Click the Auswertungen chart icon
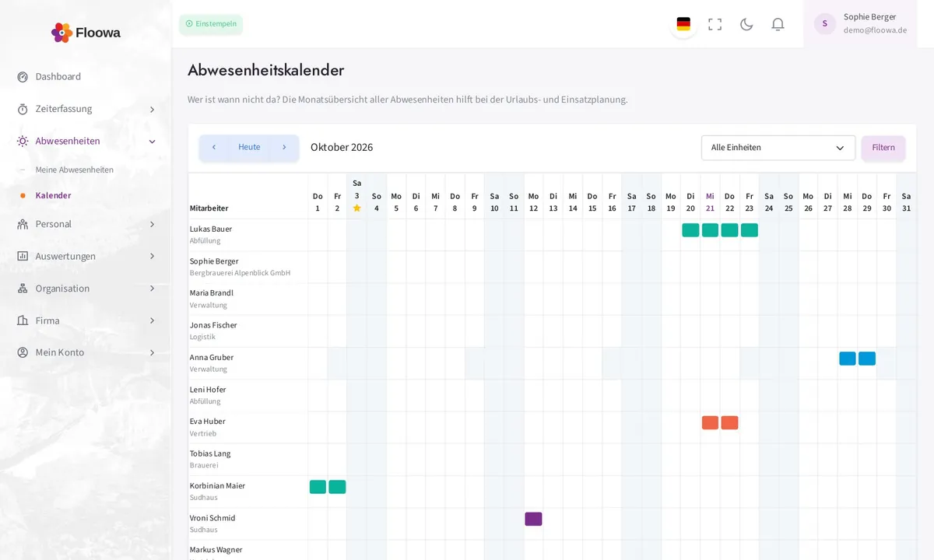Screen dimensions: 934x560 [23, 256]
